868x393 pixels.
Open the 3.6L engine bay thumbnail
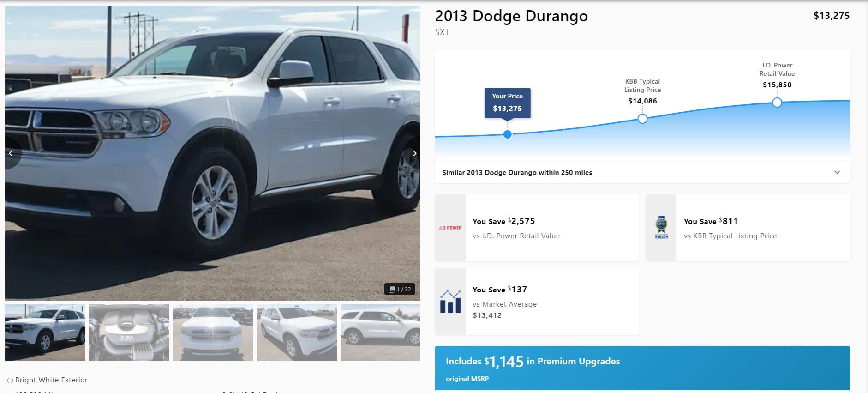coord(129,333)
